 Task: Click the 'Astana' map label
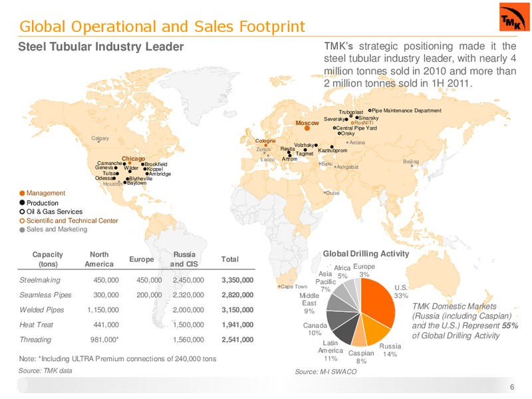[357, 142]
